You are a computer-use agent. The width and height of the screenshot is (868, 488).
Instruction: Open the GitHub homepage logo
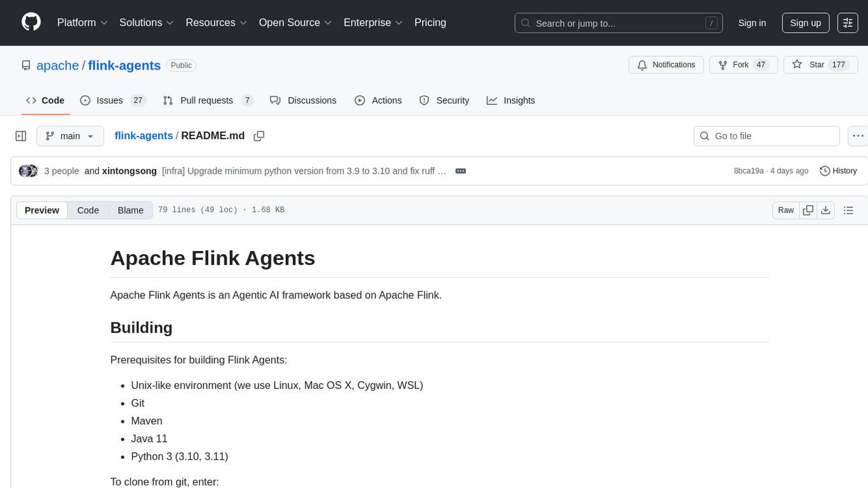tap(31, 22)
